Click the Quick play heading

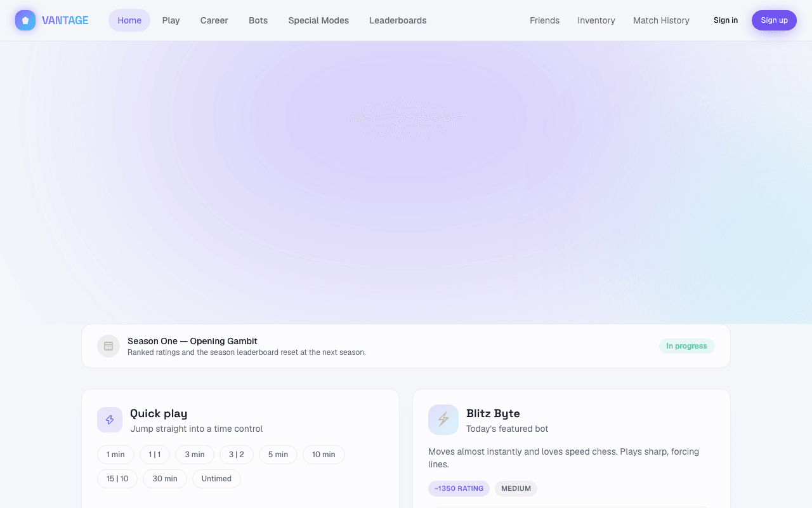coord(159,413)
